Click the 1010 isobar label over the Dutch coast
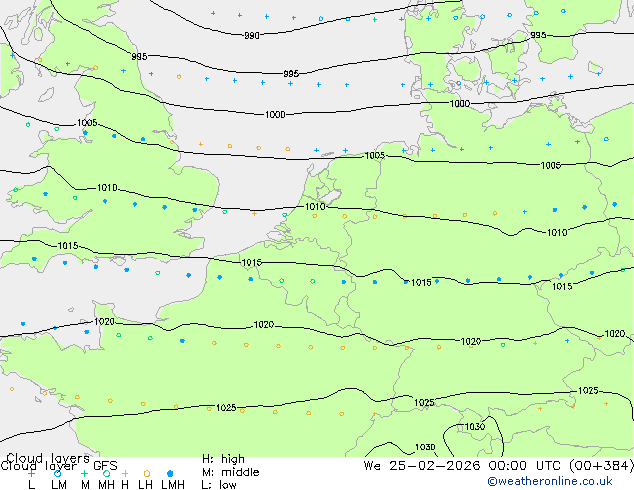Image resolution: width=634 pixels, height=490 pixels. 315,207
